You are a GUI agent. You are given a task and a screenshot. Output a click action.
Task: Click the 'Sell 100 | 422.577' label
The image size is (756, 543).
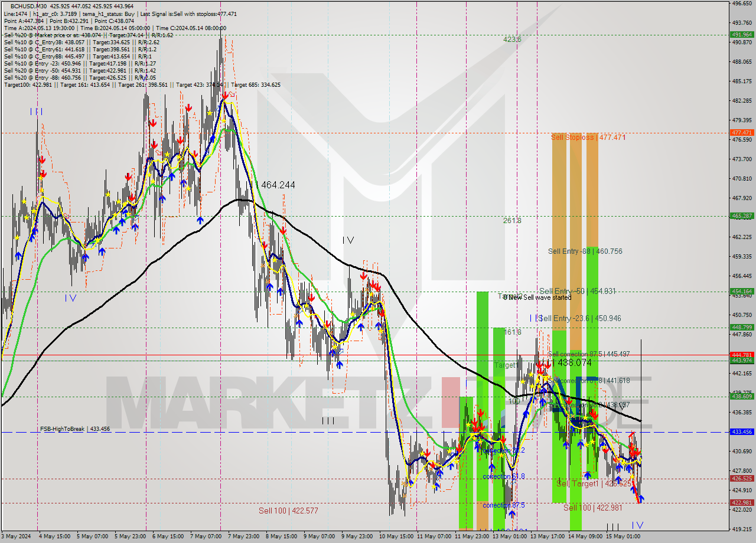tap(288, 511)
